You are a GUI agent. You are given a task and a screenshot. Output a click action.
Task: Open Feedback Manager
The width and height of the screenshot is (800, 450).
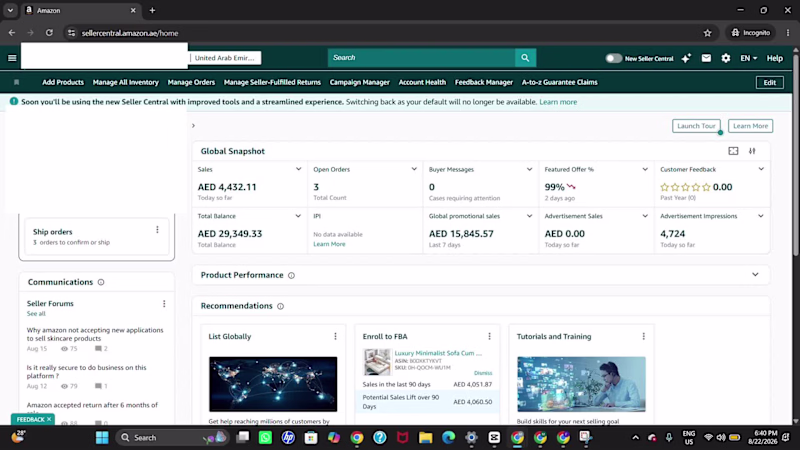point(484,82)
